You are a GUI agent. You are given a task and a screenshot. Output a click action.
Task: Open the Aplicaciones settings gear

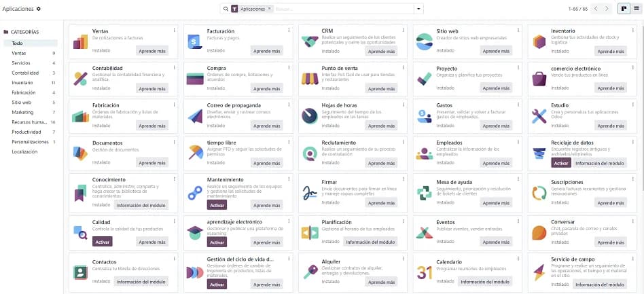(x=39, y=9)
